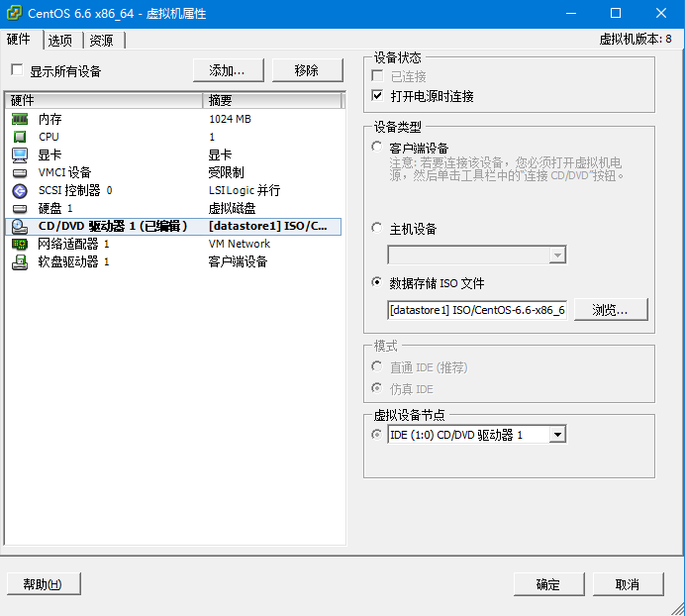This screenshot has height=616, width=685.
Task: Maximize the 虚拟机属性 window
Action: pyautogui.click(x=616, y=13)
